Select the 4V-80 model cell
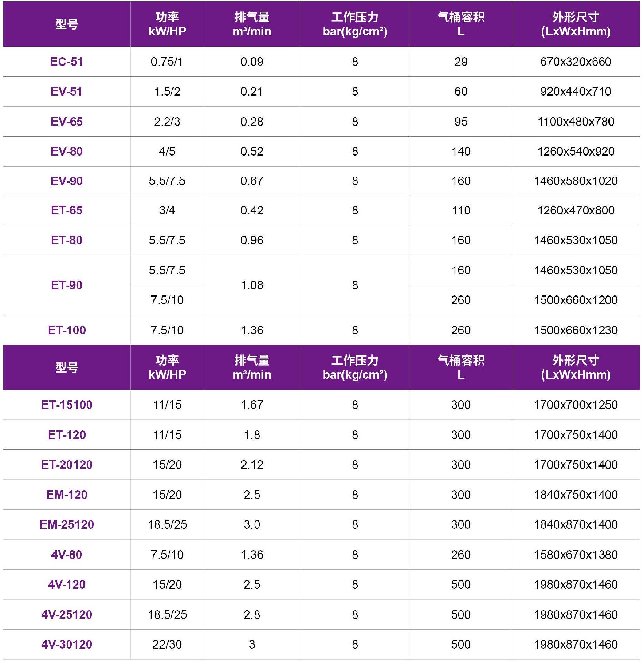 tap(67, 555)
